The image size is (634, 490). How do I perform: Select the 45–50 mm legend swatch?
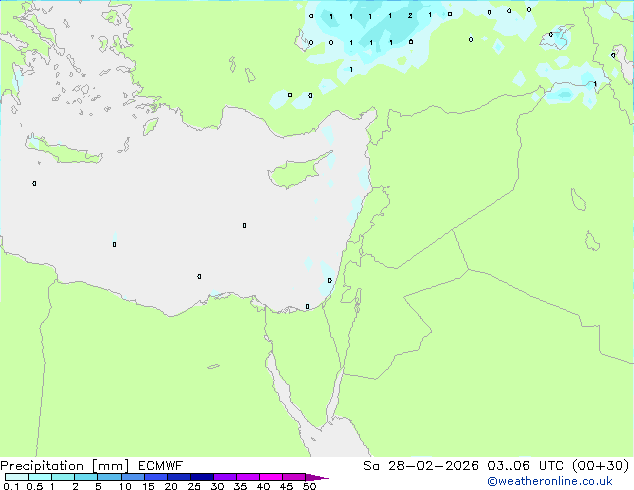[x=294, y=477]
